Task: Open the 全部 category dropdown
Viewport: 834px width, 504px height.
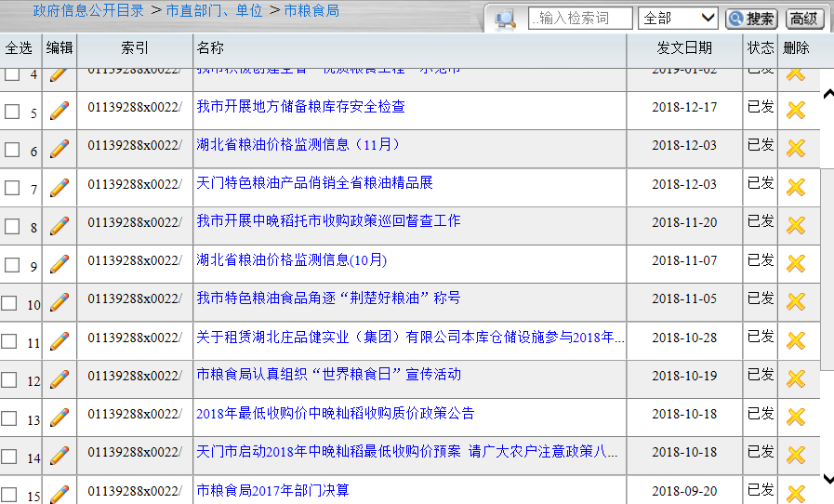Action: [x=678, y=19]
